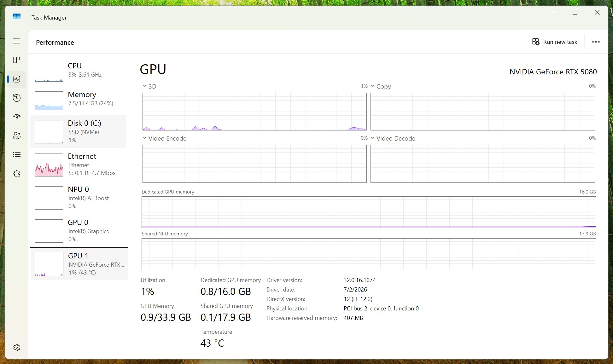
Task: Maximize the Task Manager window
Action: pos(575,12)
